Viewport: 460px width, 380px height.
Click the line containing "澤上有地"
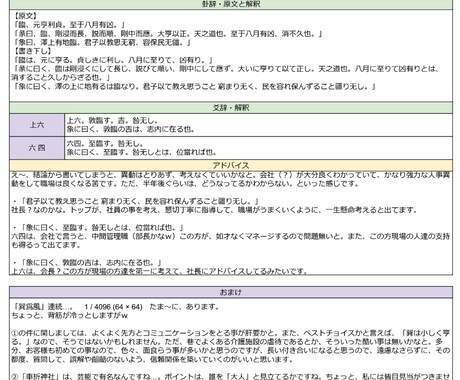pyautogui.click(x=102, y=43)
